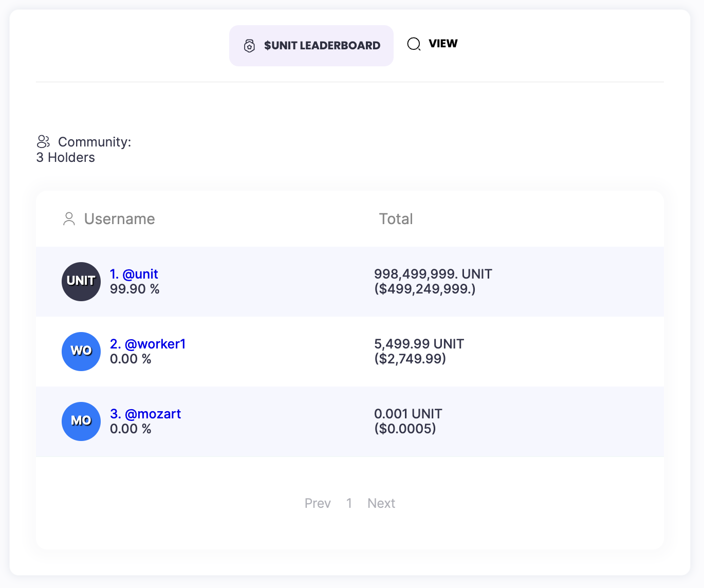The height and width of the screenshot is (588, 704).
Task: Go to the Next page
Action: (381, 503)
